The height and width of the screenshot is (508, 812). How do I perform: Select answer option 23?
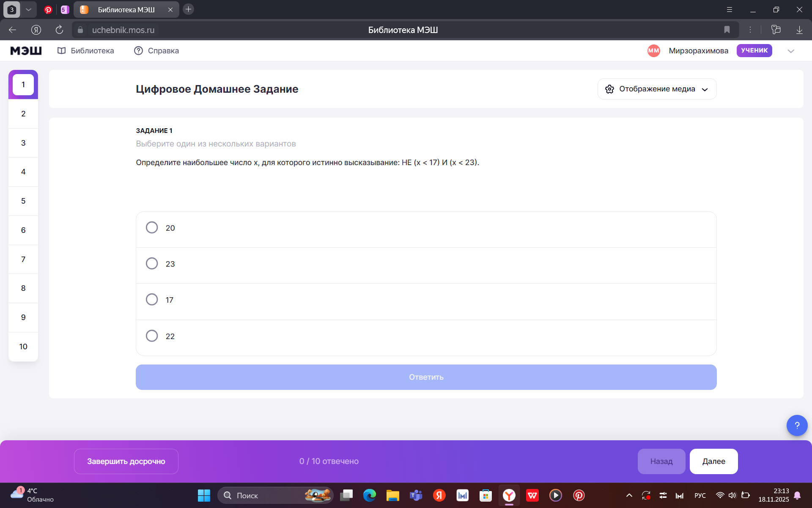tap(152, 264)
